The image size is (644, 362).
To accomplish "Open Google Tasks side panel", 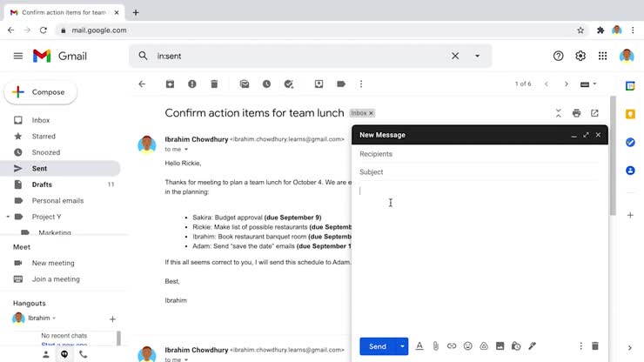I will 630,142.
